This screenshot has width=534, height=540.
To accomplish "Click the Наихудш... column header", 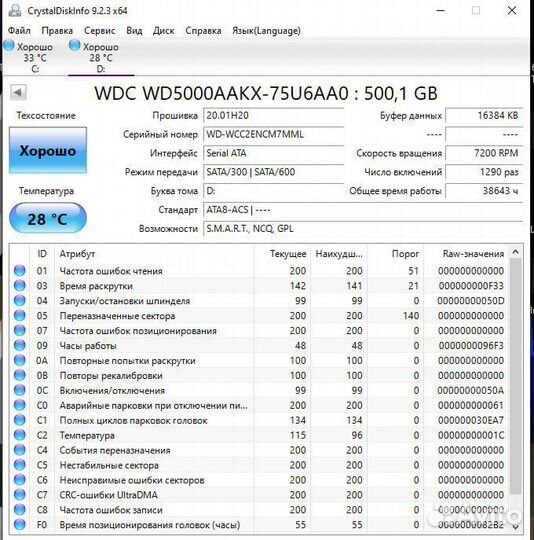I will click(339, 254).
